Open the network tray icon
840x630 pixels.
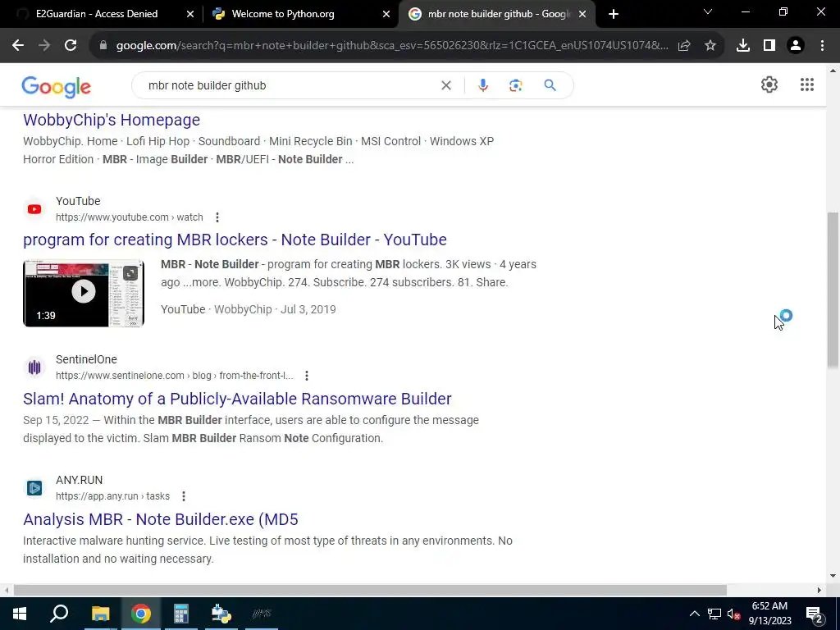point(714,614)
